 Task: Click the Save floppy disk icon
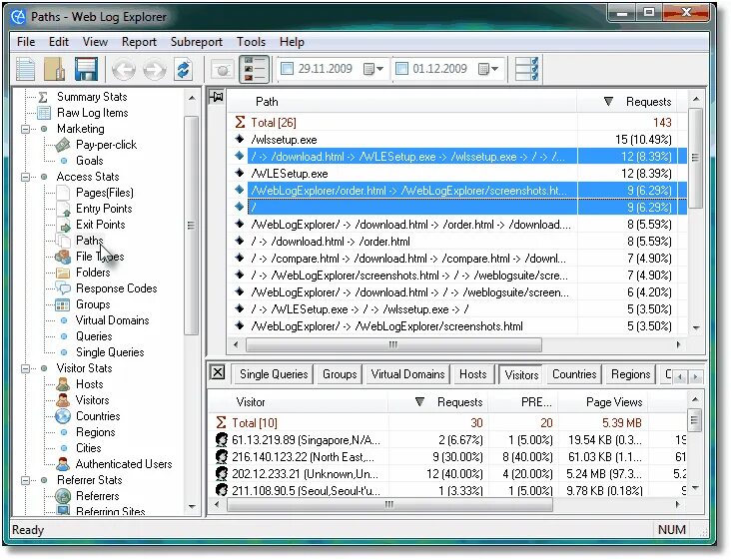pyautogui.click(x=86, y=69)
